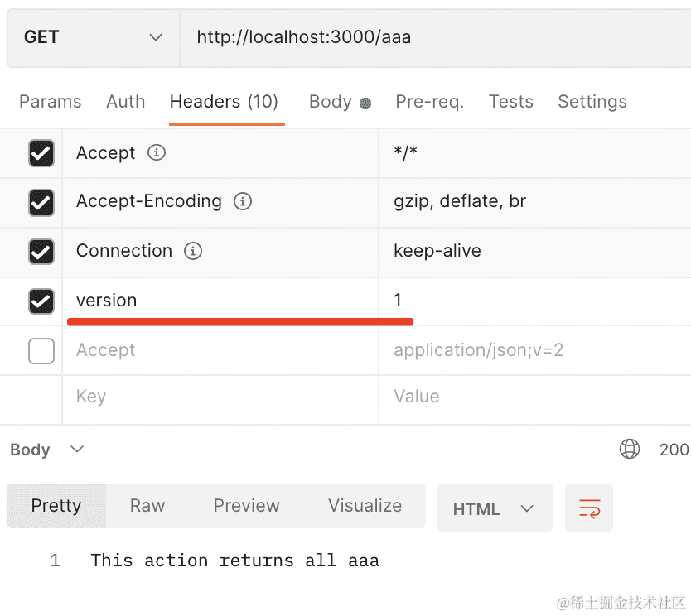This screenshot has height=616, width=691.
Task: Uncheck the version header checkbox
Action: [x=41, y=301]
